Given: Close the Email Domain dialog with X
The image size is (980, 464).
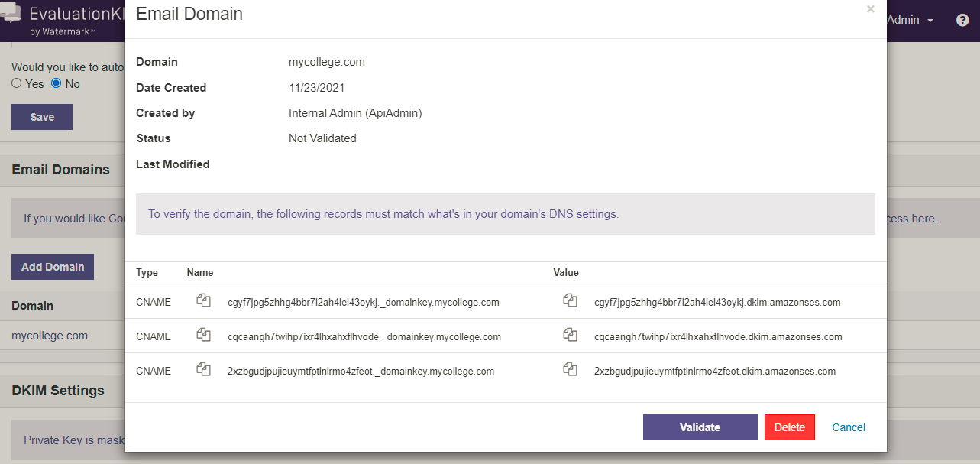Looking at the screenshot, I should 870,9.
